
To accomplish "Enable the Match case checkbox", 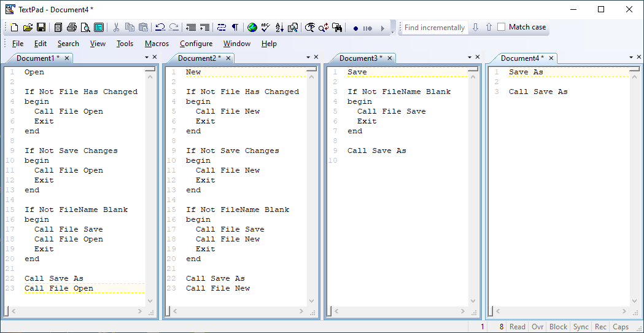I will tap(501, 27).
